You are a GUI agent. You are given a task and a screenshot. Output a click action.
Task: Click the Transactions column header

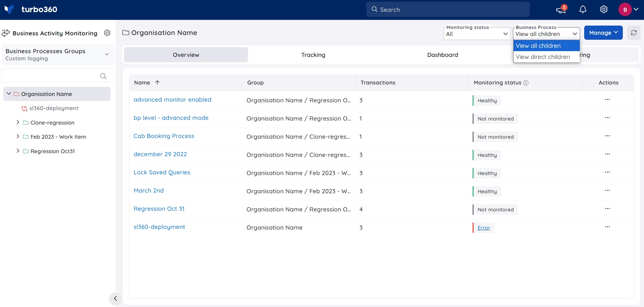378,83
